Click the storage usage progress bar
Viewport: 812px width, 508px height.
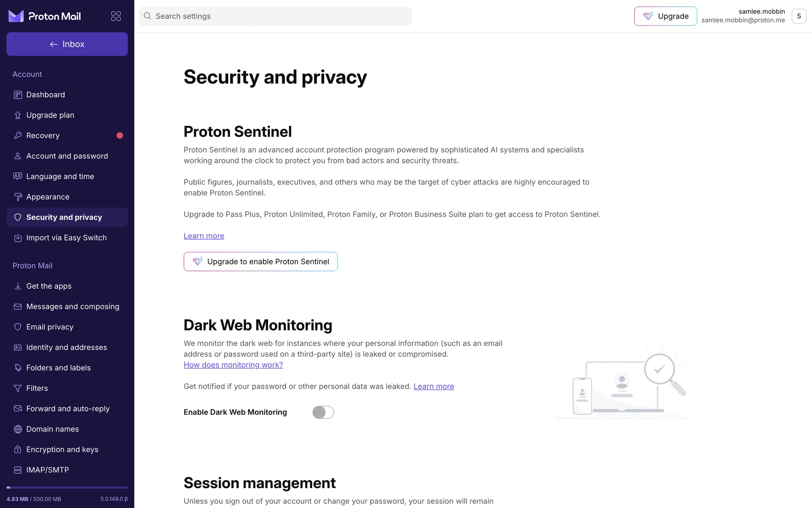(x=67, y=488)
